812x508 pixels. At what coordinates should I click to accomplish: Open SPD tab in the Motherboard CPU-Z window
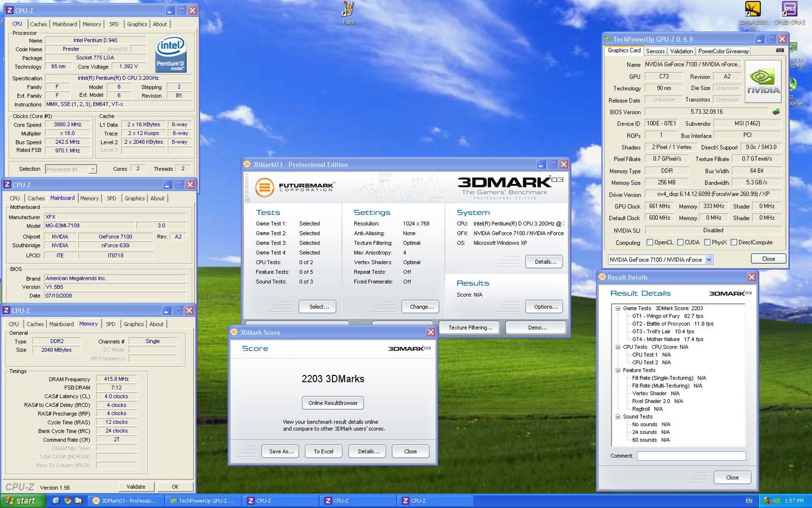(x=112, y=198)
